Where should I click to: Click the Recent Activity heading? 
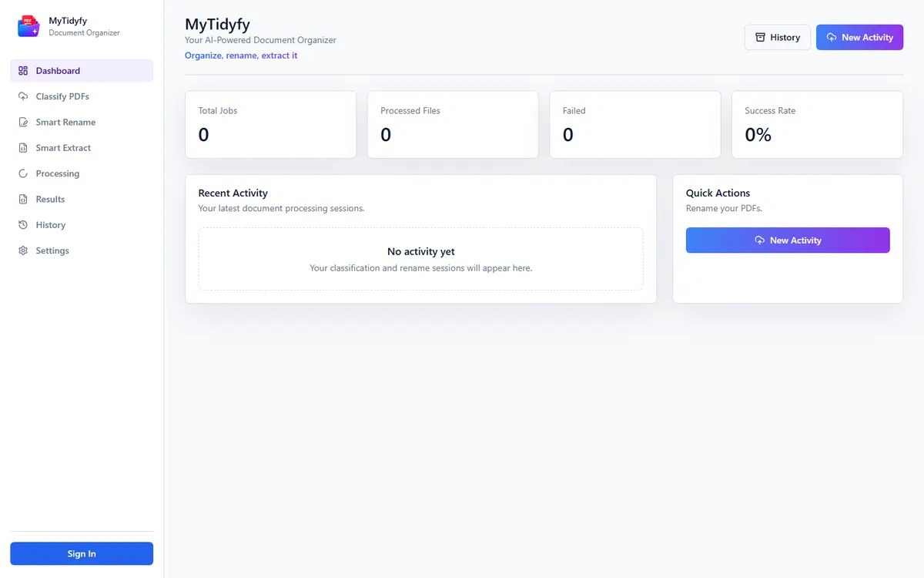(x=233, y=193)
